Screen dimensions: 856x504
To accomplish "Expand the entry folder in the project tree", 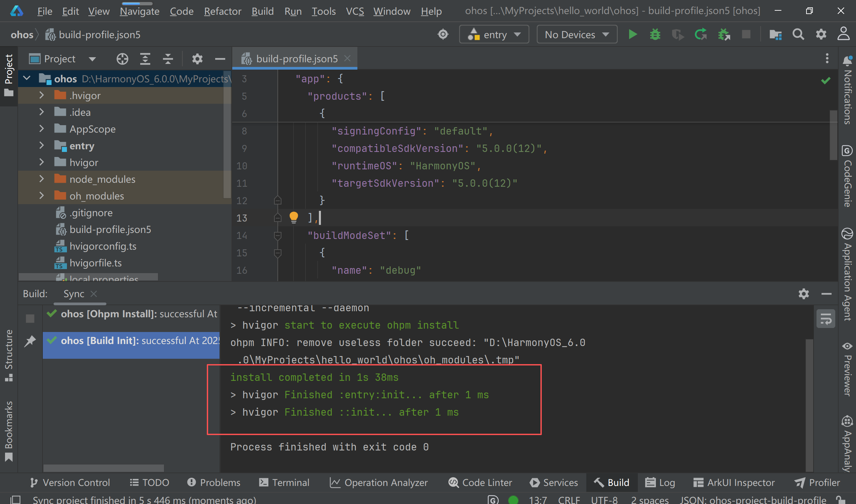I will tap(41, 146).
